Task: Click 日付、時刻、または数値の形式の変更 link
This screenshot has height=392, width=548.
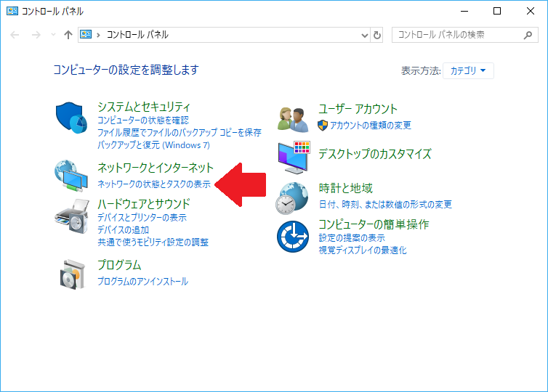Action: [x=385, y=204]
